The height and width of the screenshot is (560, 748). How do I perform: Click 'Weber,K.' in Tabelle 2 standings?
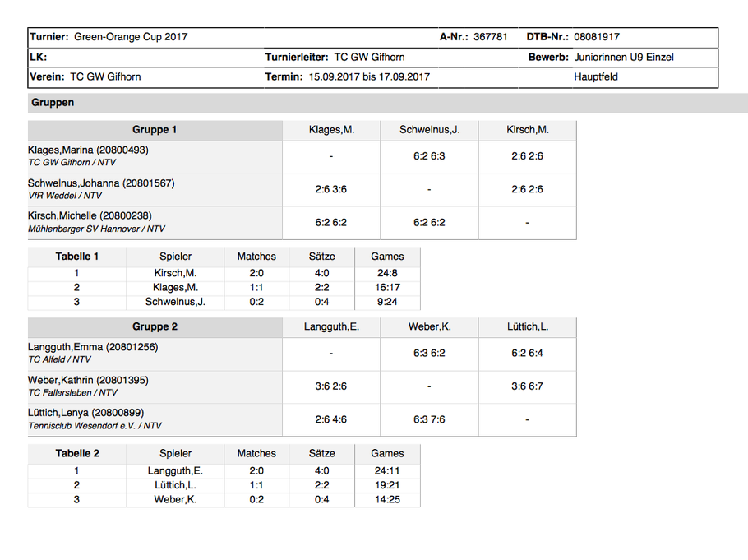[176, 499]
